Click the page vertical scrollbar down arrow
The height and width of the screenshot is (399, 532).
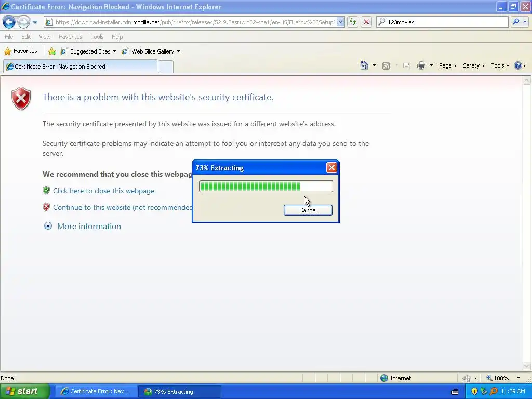[527, 366]
